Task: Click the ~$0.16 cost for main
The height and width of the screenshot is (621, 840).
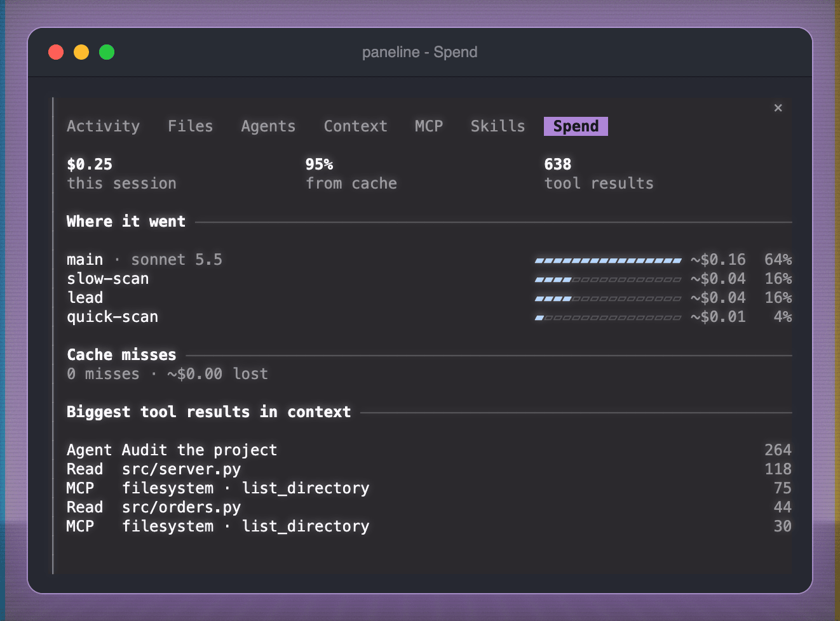Action: click(x=718, y=260)
